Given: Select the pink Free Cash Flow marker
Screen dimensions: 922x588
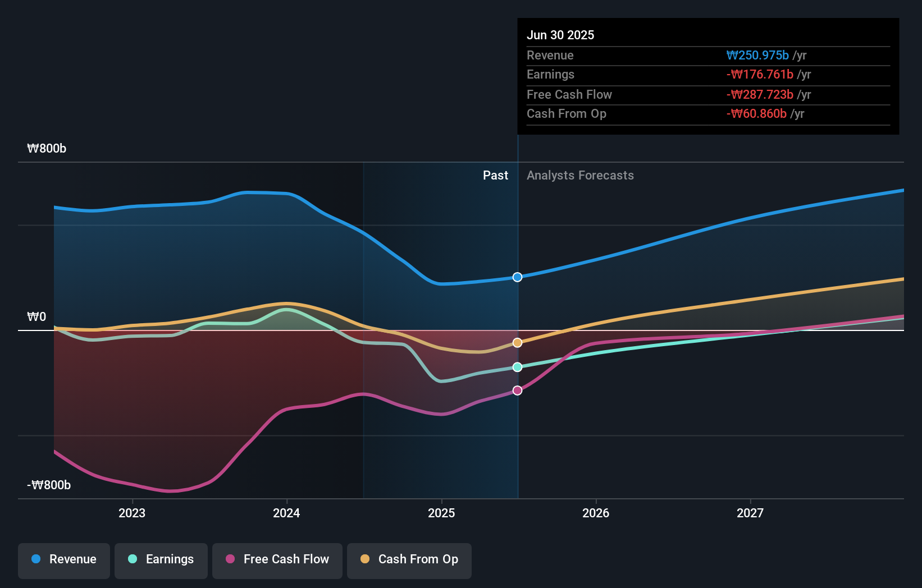Looking at the screenshot, I should coord(517,390).
